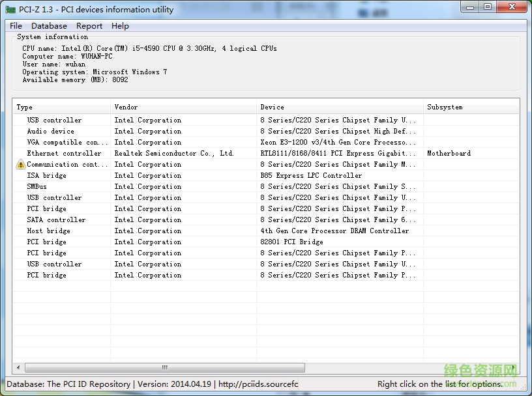Image resolution: width=532 pixels, height=396 pixels.
Task: Click the Operating system: Microsoft Windows 7 line
Action: (95, 72)
